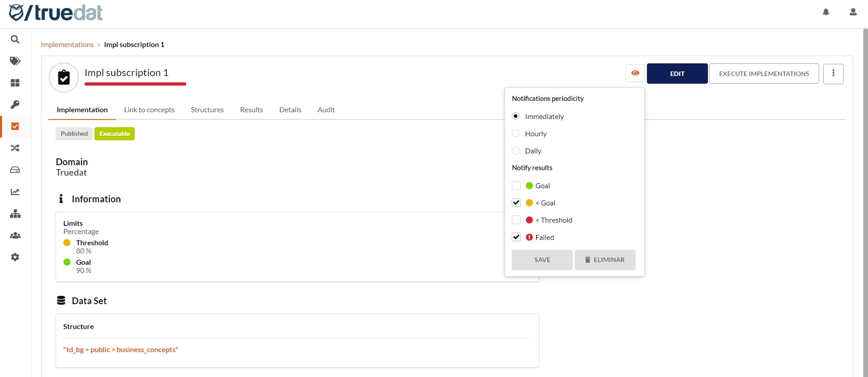Enable the Goal result checkbox
The height and width of the screenshot is (377, 868).
(x=516, y=186)
